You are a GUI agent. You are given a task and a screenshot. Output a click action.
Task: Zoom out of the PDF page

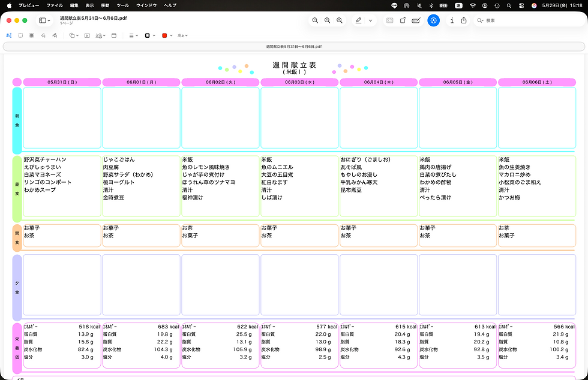[x=315, y=20]
